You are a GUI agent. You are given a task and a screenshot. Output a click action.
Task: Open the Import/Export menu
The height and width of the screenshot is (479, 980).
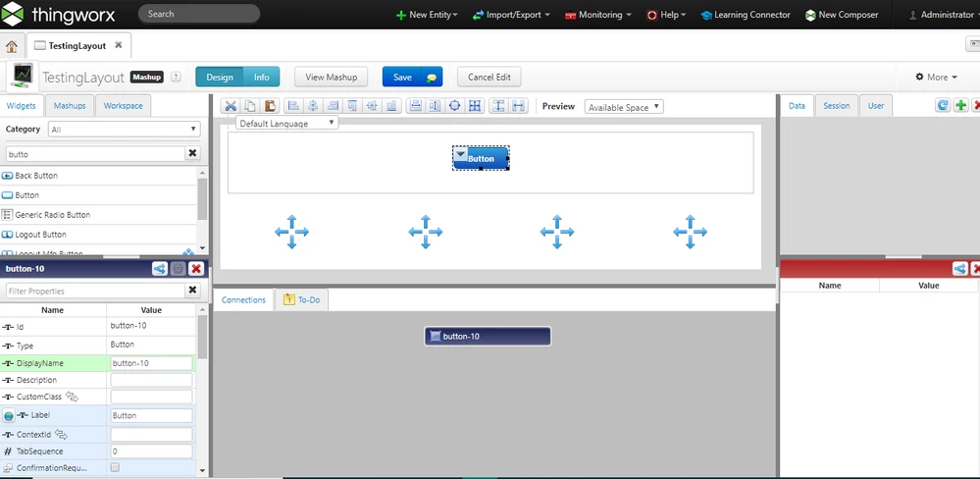click(x=511, y=15)
